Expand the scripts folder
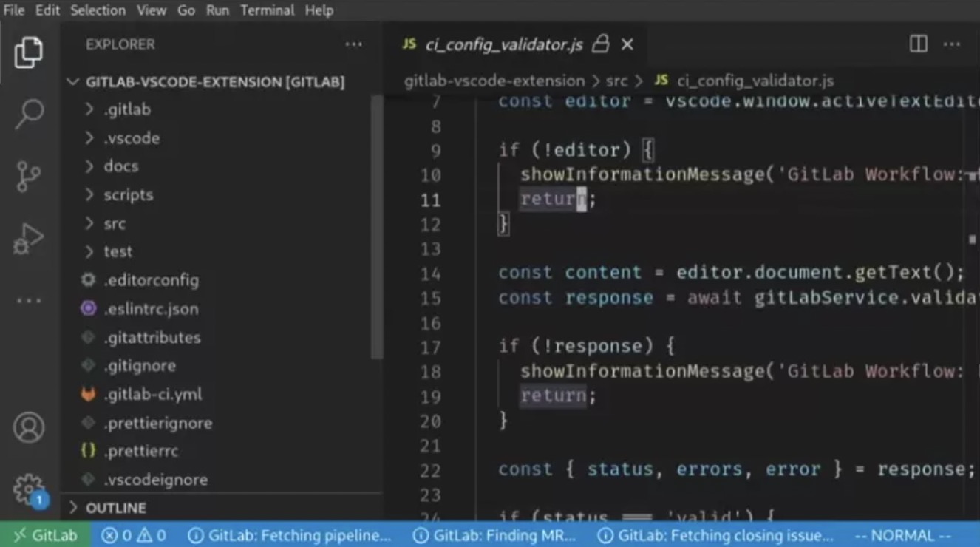Viewport: 980px width, 547px height. point(129,195)
